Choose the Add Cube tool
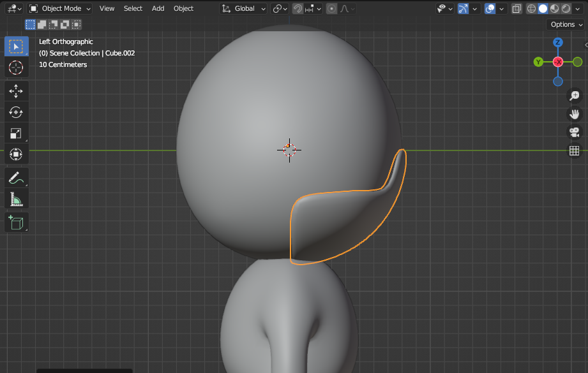 [17, 223]
